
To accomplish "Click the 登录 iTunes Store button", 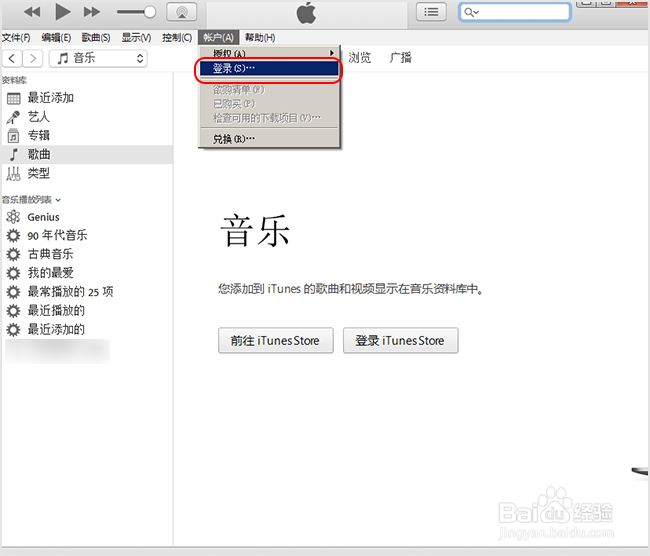I will (400, 341).
